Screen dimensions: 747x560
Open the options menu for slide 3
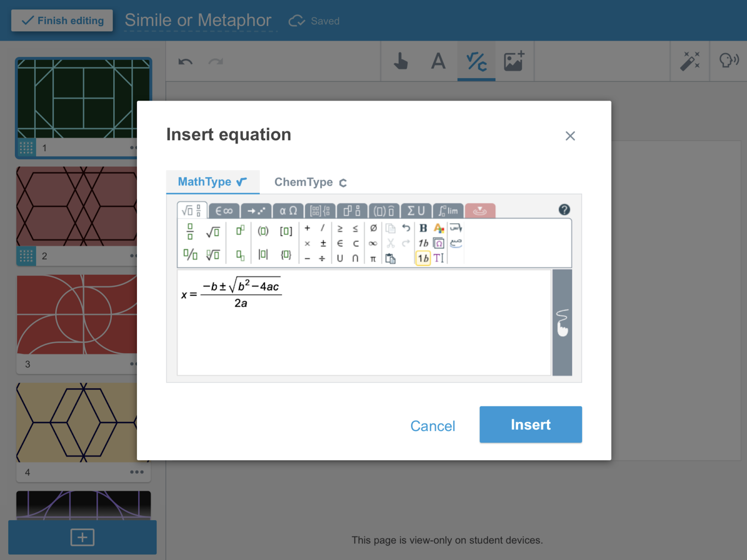coord(134,364)
